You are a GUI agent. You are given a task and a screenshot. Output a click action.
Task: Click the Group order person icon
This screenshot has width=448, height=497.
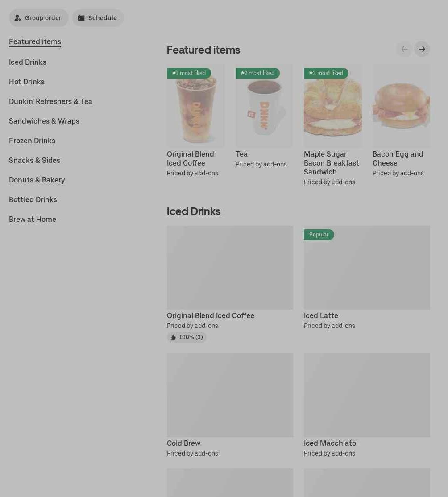tap(18, 18)
